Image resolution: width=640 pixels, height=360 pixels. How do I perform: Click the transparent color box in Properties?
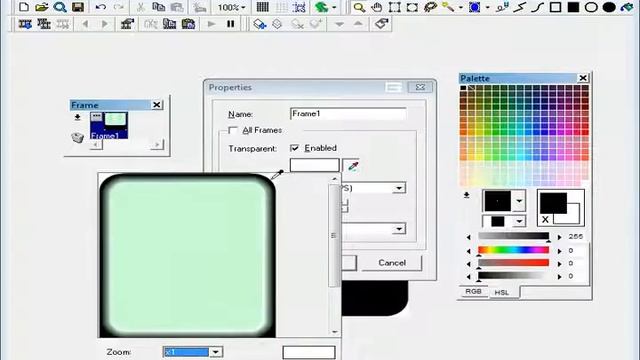coord(314,165)
